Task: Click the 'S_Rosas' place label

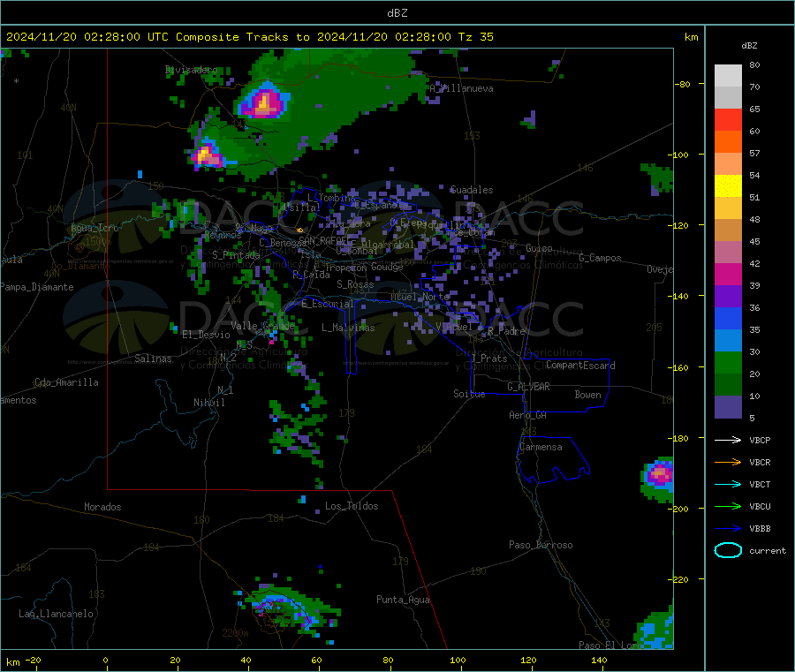Action: [355, 284]
